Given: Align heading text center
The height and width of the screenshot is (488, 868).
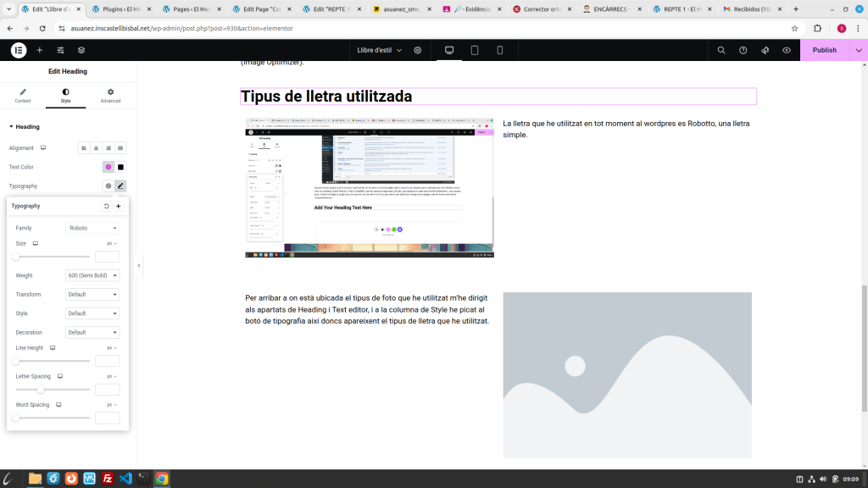Looking at the screenshot, I should pos(96,147).
